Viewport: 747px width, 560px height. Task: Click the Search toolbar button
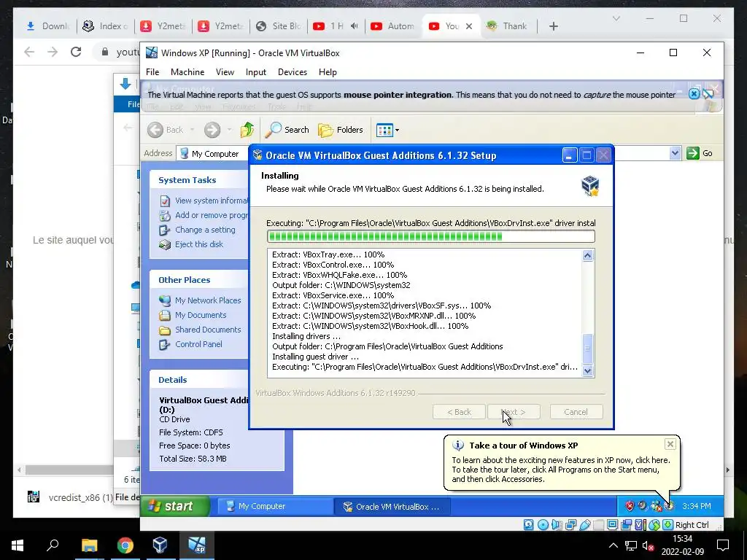[x=287, y=130]
